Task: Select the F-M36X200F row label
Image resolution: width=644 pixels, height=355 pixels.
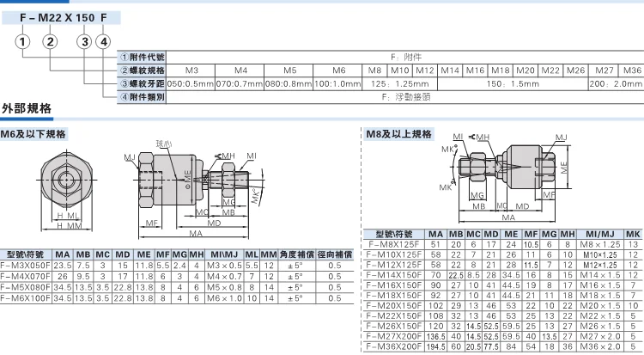Action: (393, 346)
